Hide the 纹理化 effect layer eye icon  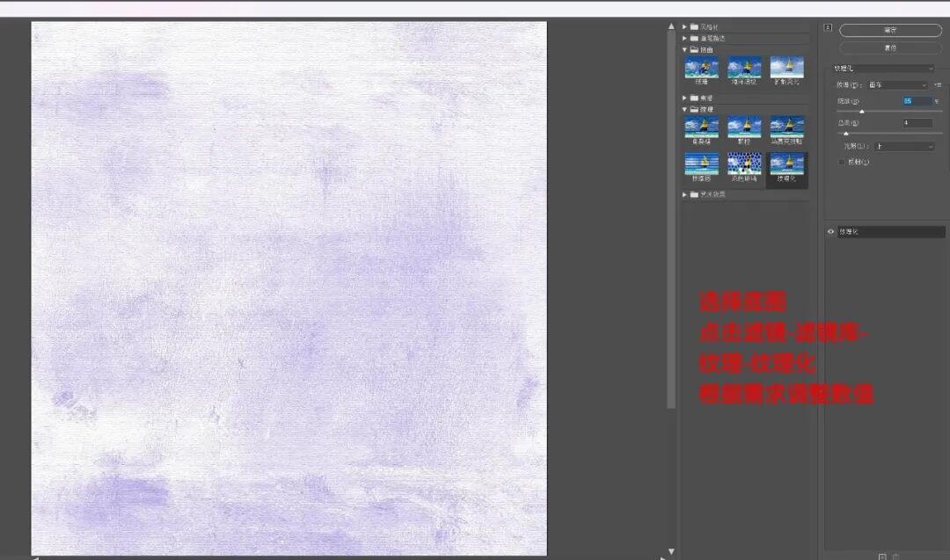831,232
